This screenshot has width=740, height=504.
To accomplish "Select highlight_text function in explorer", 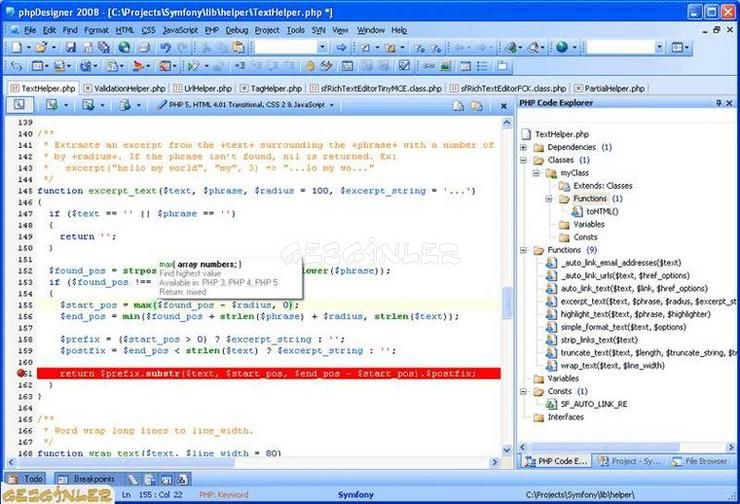I will [635, 314].
